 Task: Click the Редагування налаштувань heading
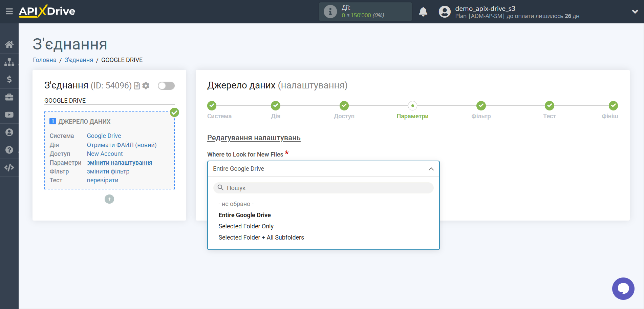click(254, 138)
